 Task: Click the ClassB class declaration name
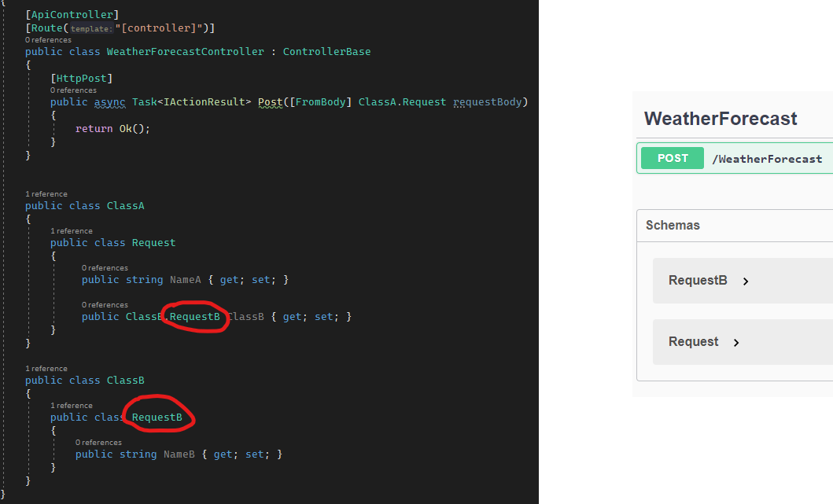tap(125, 381)
